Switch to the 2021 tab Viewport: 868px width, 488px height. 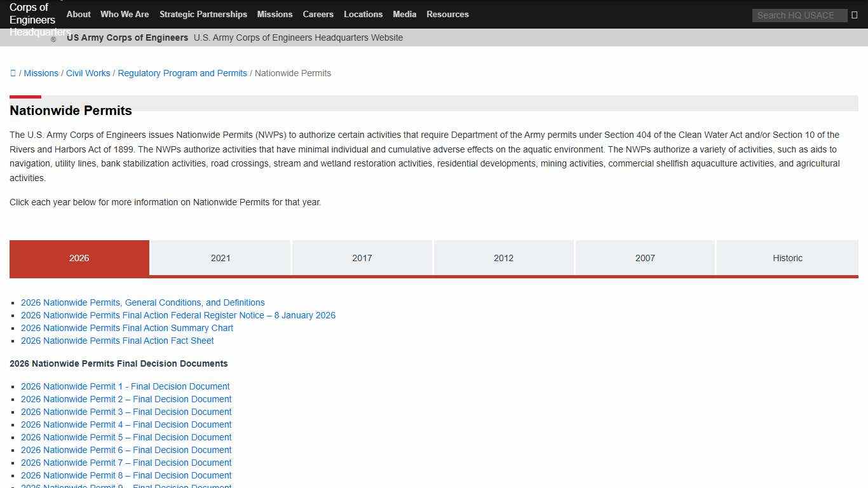(220, 258)
